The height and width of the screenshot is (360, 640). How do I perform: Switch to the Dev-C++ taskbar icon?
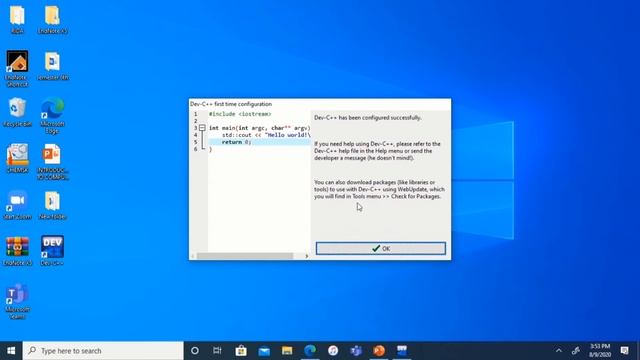click(402, 351)
